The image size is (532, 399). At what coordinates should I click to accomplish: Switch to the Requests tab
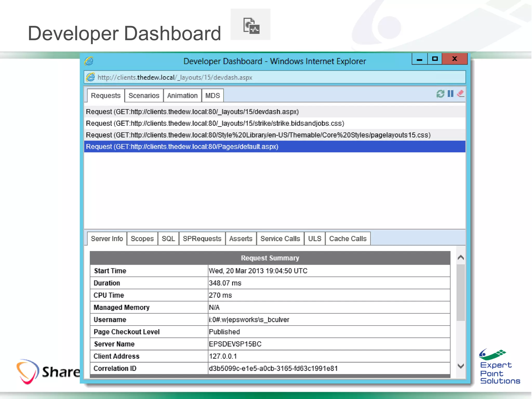(x=106, y=96)
